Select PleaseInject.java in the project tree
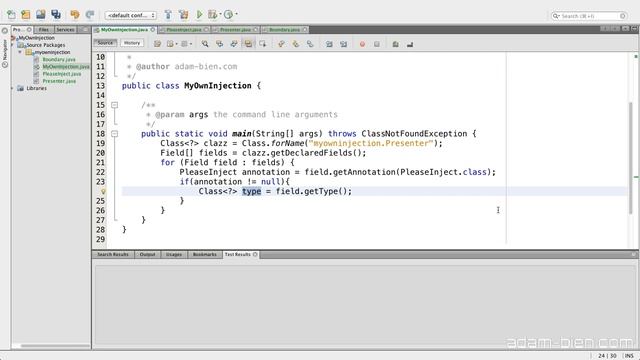640x360 pixels. coord(62,74)
